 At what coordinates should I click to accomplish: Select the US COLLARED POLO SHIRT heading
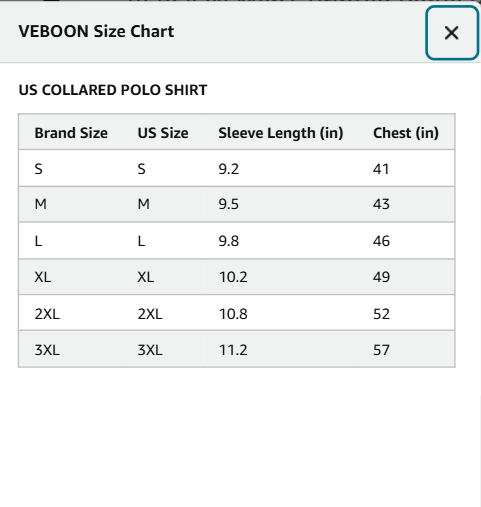(x=113, y=90)
